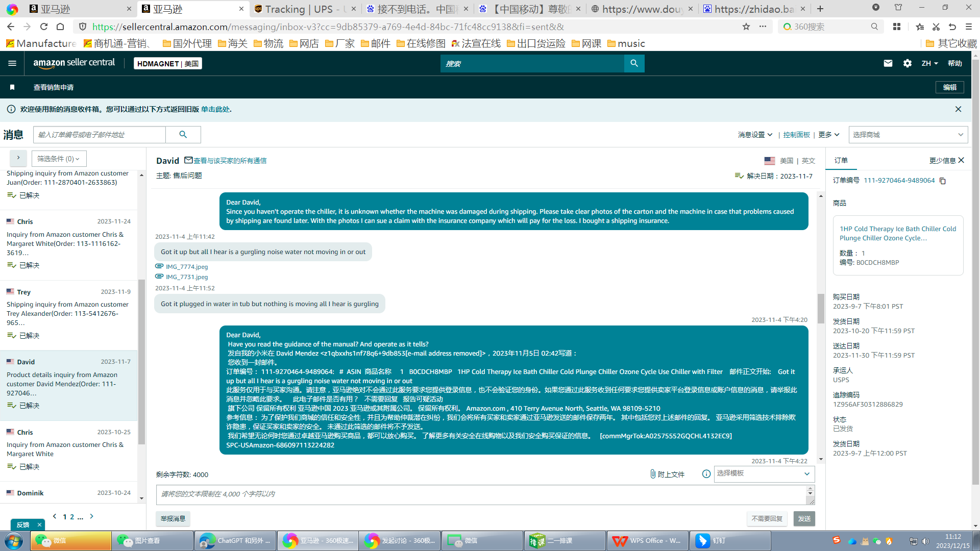Go to next page of message list
Image resolution: width=980 pixels, height=551 pixels.
(x=92, y=516)
